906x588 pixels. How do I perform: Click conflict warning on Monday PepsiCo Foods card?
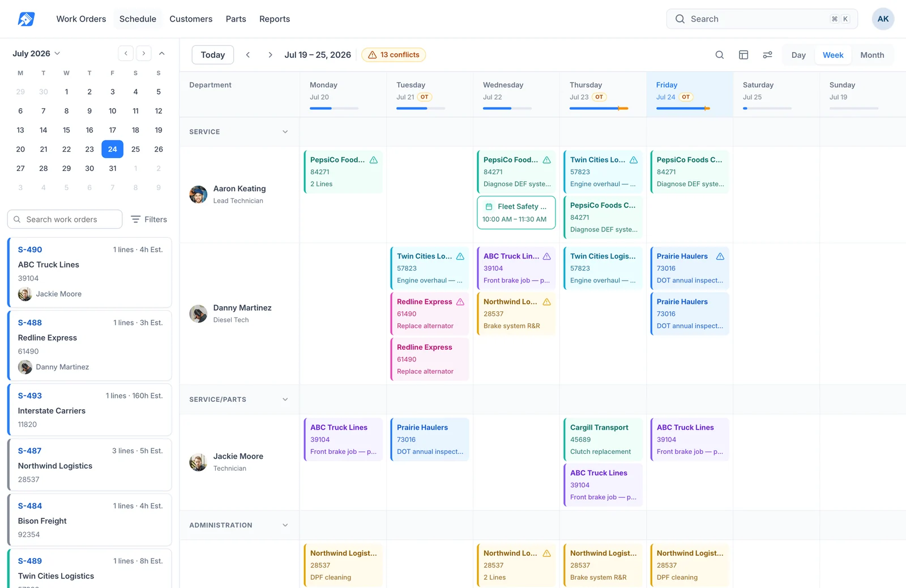[374, 160]
